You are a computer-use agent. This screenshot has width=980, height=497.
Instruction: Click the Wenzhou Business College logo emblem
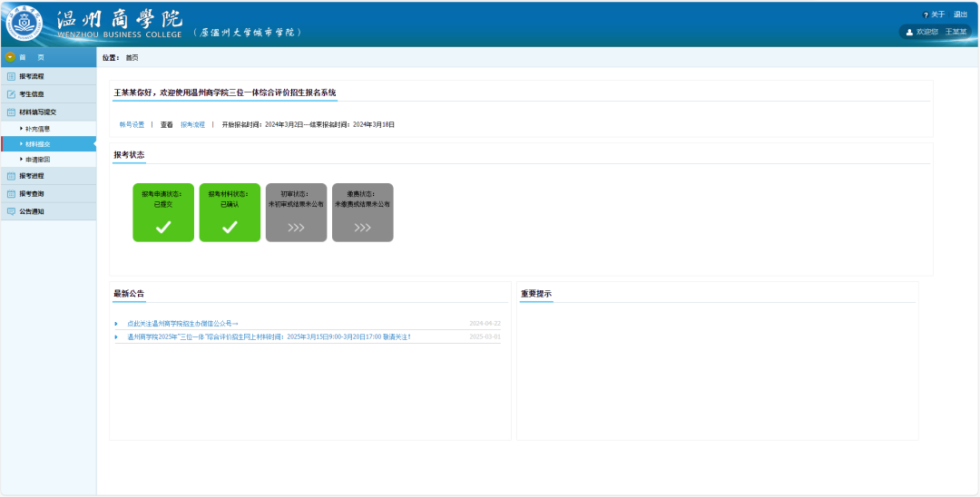[x=24, y=23]
